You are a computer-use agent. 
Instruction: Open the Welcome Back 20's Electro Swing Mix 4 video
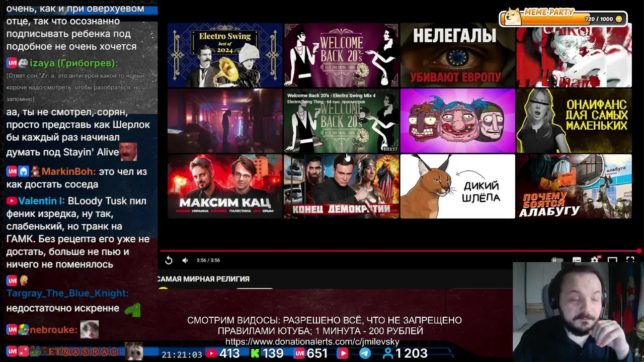pyautogui.click(x=341, y=121)
